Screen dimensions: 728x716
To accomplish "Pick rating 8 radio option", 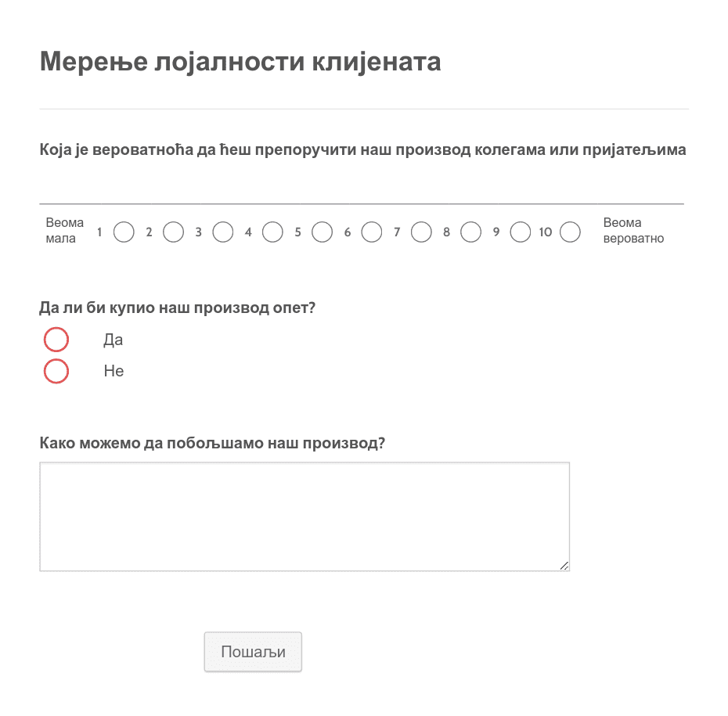I will coord(470,232).
